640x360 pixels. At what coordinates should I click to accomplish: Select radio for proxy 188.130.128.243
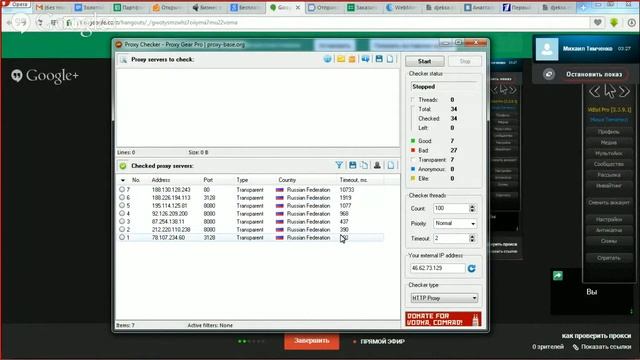[x=122, y=189]
